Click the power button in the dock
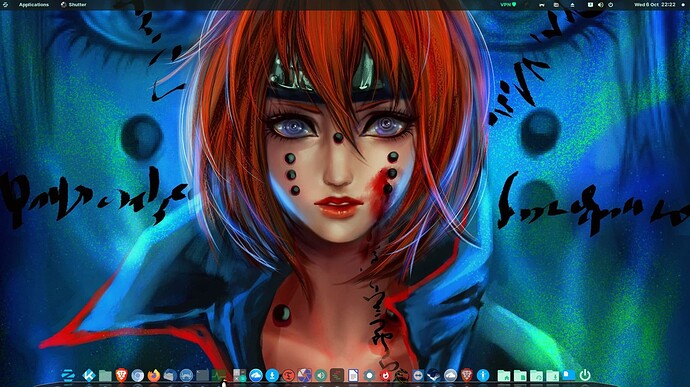Screen dimensions: 690x387 [x=585, y=375]
